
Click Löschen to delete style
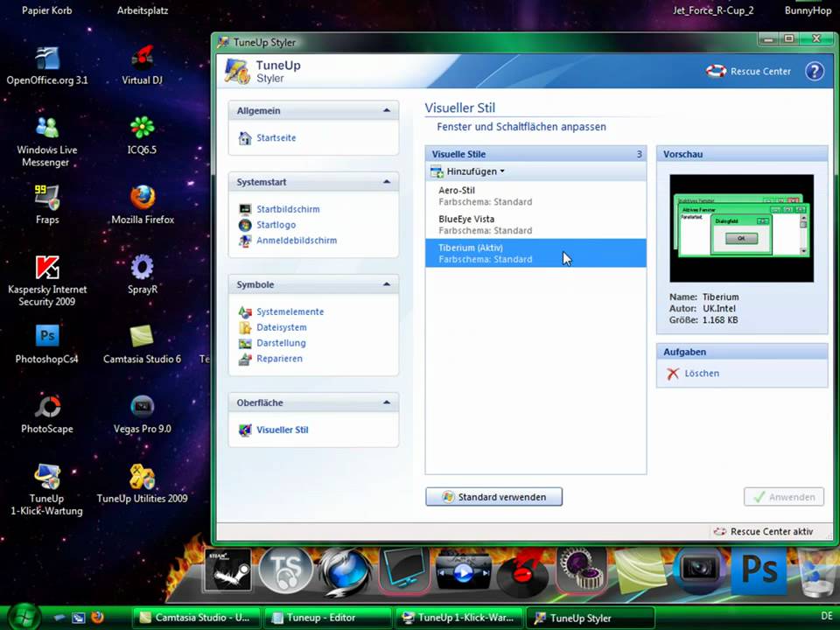pos(701,374)
